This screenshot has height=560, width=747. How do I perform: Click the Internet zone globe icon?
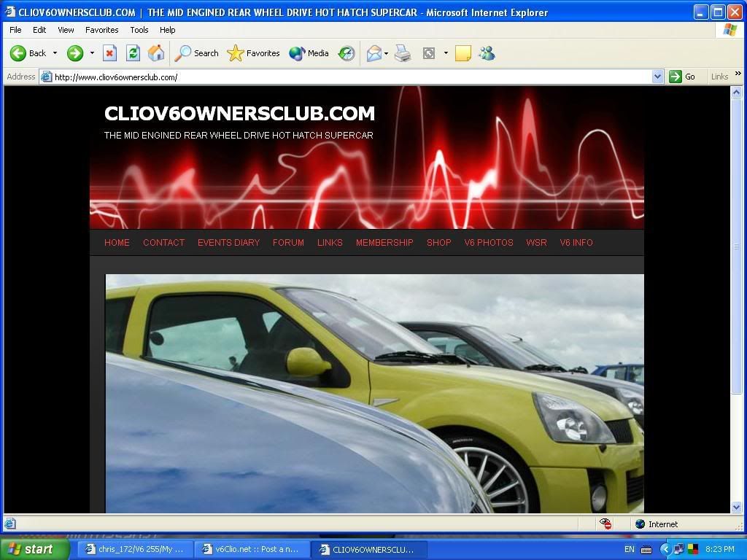click(x=640, y=524)
